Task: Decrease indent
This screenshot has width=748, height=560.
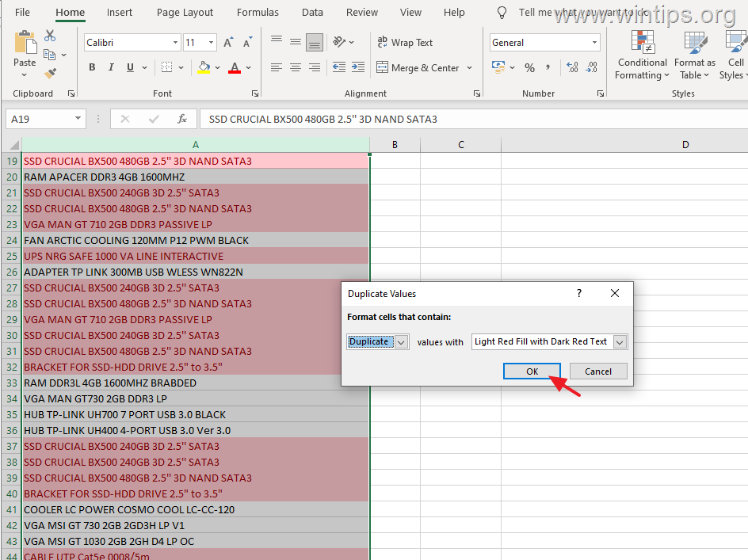Action: [339, 67]
